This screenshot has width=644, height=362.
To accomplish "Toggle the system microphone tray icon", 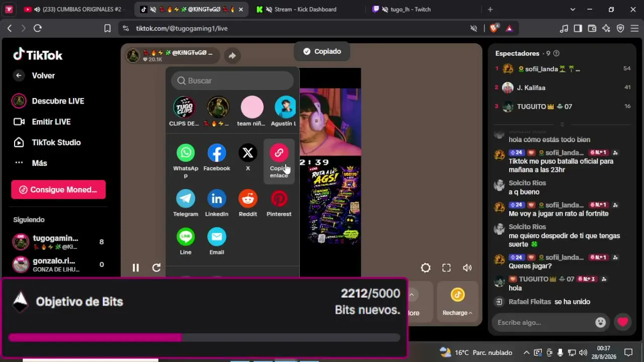I will [560, 352].
